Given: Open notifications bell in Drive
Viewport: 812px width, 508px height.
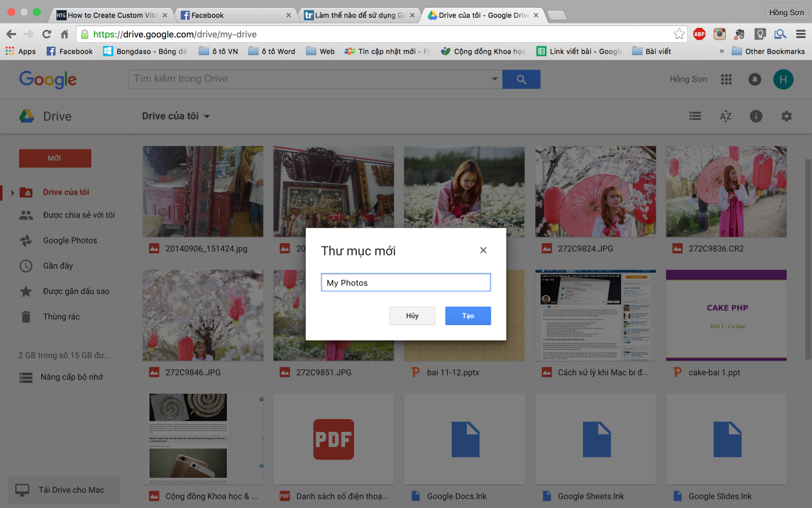Looking at the screenshot, I should click(755, 79).
